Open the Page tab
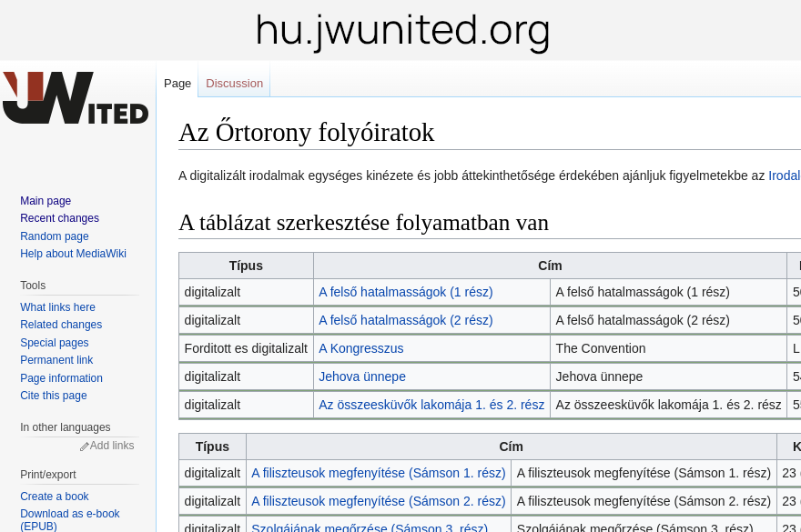 click(x=177, y=84)
